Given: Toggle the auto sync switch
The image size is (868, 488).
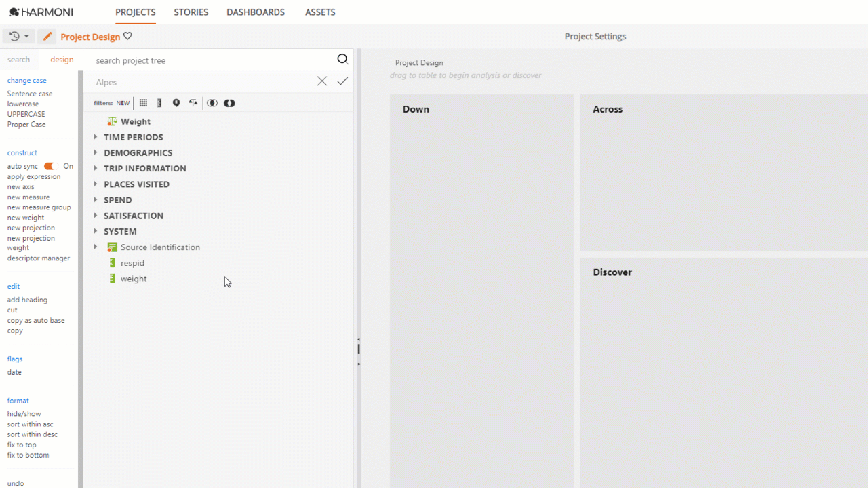Looking at the screenshot, I should [x=51, y=166].
